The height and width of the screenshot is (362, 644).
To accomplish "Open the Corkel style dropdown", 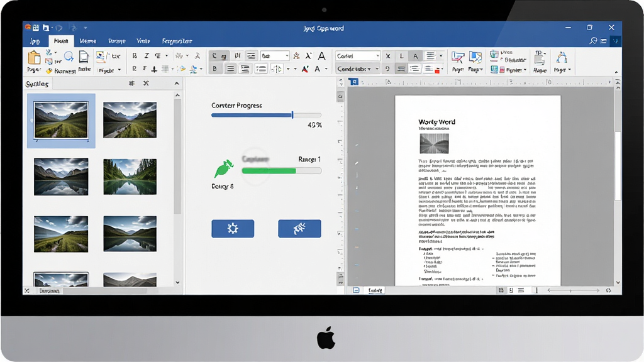I will click(377, 56).
